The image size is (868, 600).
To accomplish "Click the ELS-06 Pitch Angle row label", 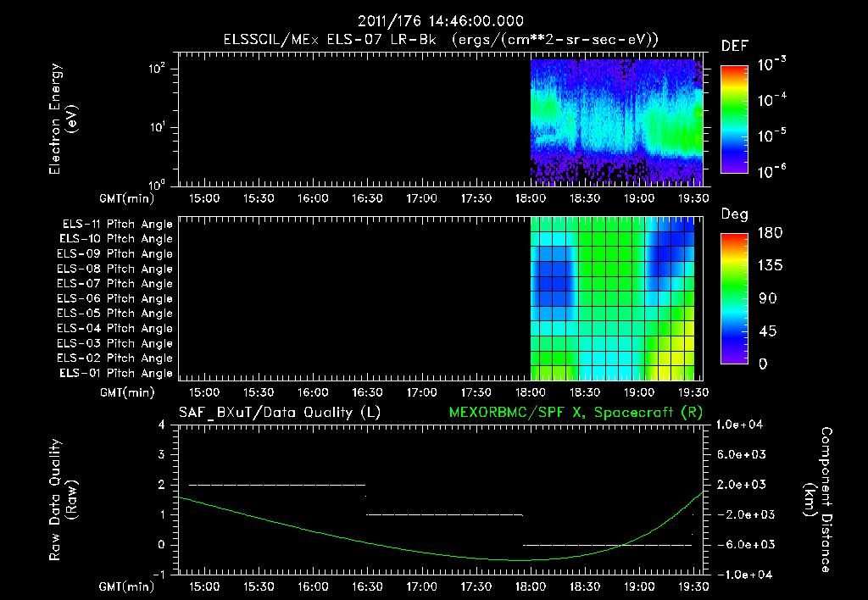I will [114, 299].
